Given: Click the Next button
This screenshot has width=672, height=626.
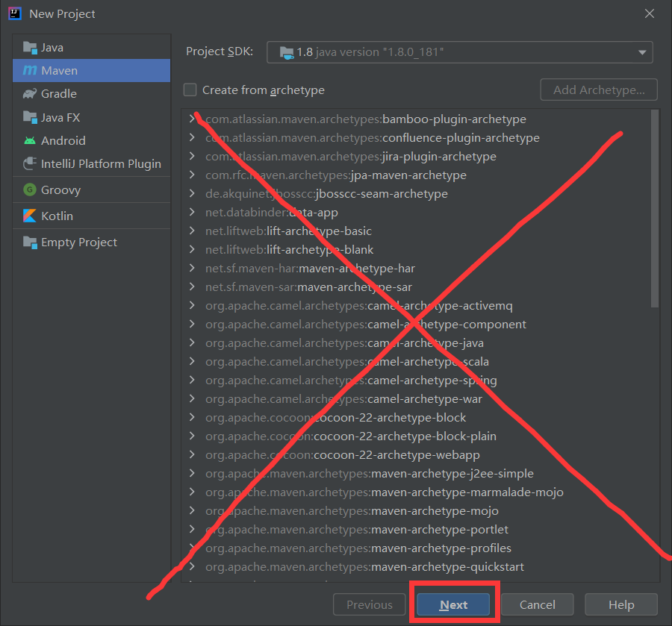Looking at the screenshot, I should click(x=453, y=604).
